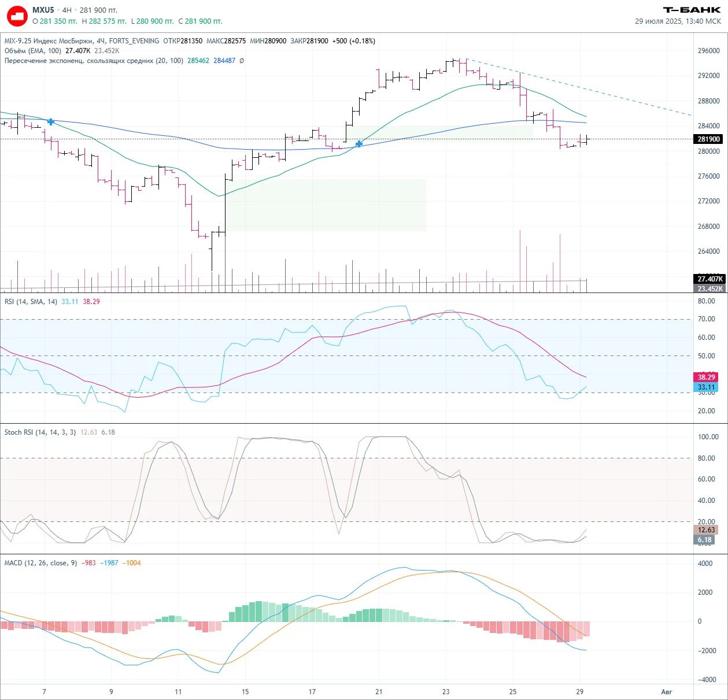Click the MACD signal value −1004 in legend
728x700 pixels.
pos(132,563)
